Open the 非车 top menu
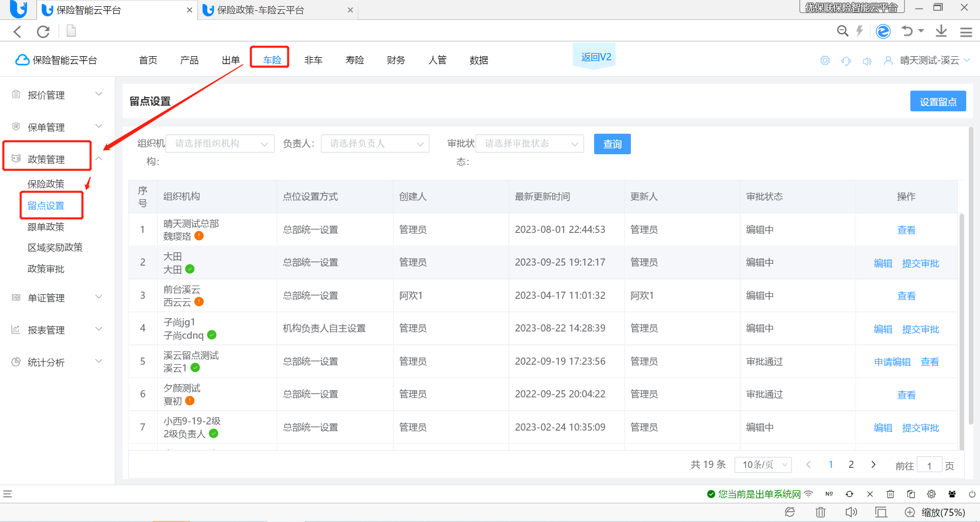 point(313,60)
